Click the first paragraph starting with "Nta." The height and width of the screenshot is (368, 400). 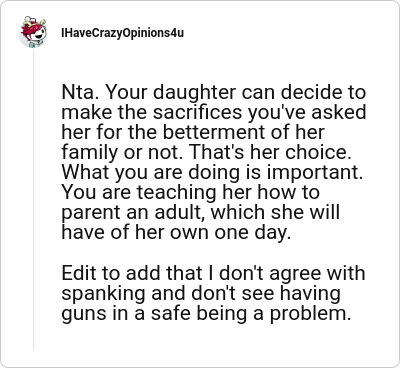(x=214, y=163)
